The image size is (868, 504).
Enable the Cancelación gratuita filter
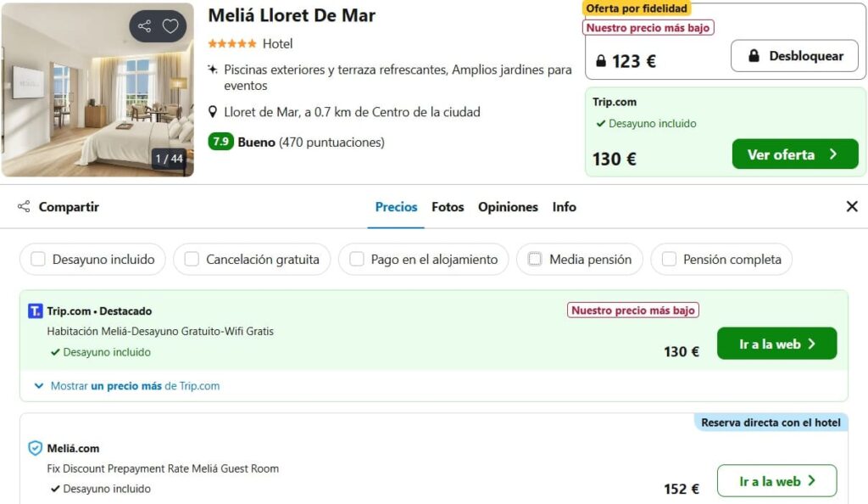click(x=192, y=259)
